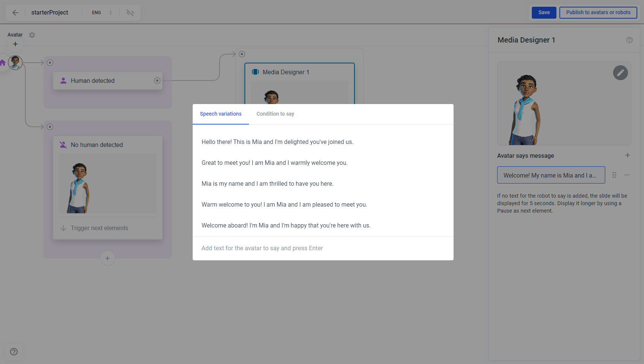Add element below No human detected block

(x=107, y=258)
